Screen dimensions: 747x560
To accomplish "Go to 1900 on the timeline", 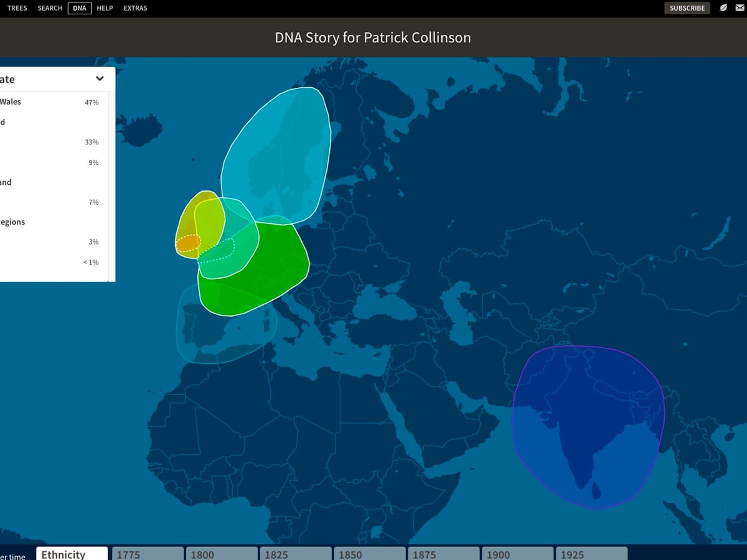I will click(x=517, y=554).
